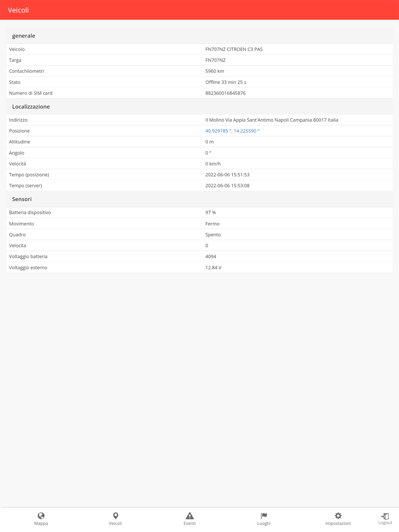Viewport: 399px width, 532px height.
Task: Select status Offline 33 min 25 s
Action: tap(226, 82)
